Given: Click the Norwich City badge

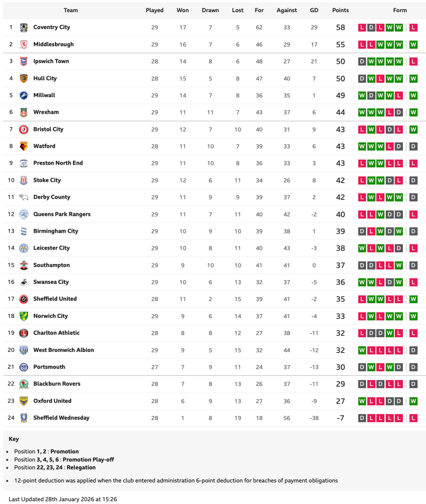Looking at the screenshot, I should [x=24, y=316].
